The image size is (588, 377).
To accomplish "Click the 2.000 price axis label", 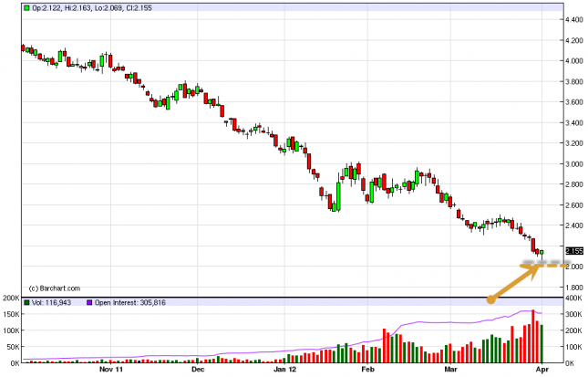I will tap(574, 267).
